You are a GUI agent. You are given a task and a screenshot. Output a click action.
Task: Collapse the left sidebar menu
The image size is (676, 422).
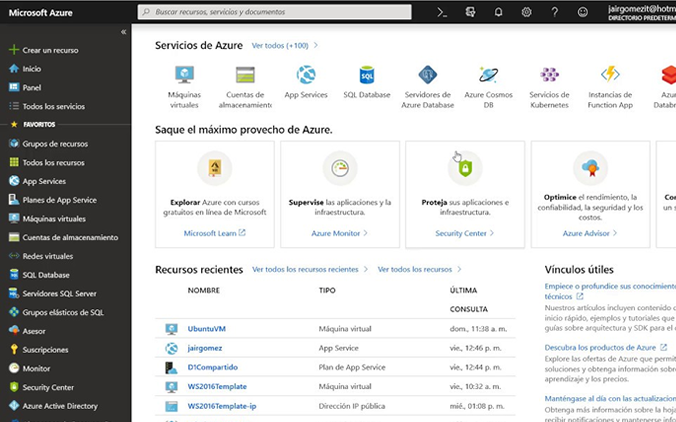point(123,32)
